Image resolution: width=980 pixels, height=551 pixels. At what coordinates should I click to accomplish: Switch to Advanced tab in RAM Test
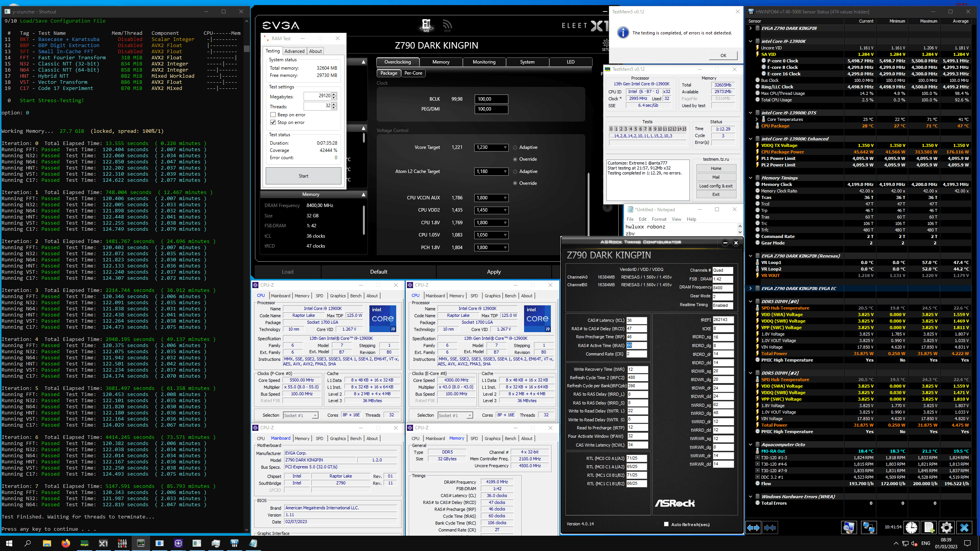click(294, 51)
